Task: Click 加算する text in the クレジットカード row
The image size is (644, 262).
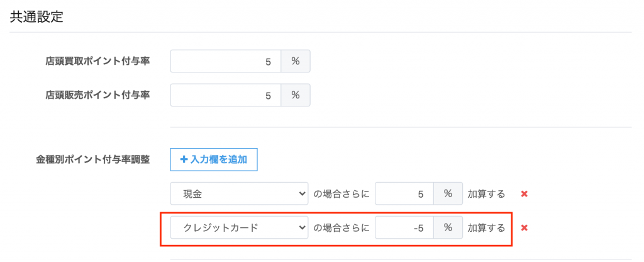Action: [487, 227]
